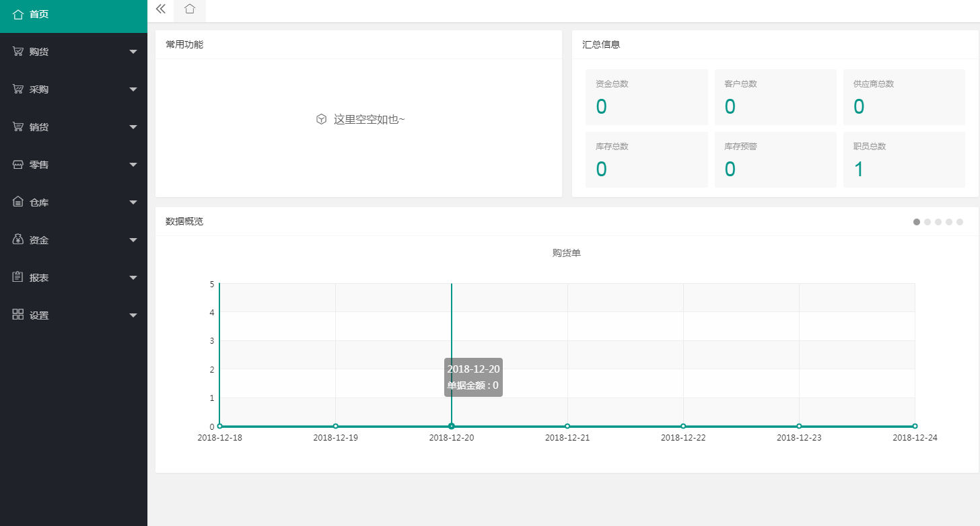Click the 仓库 warehouse icon

[17, 202]
